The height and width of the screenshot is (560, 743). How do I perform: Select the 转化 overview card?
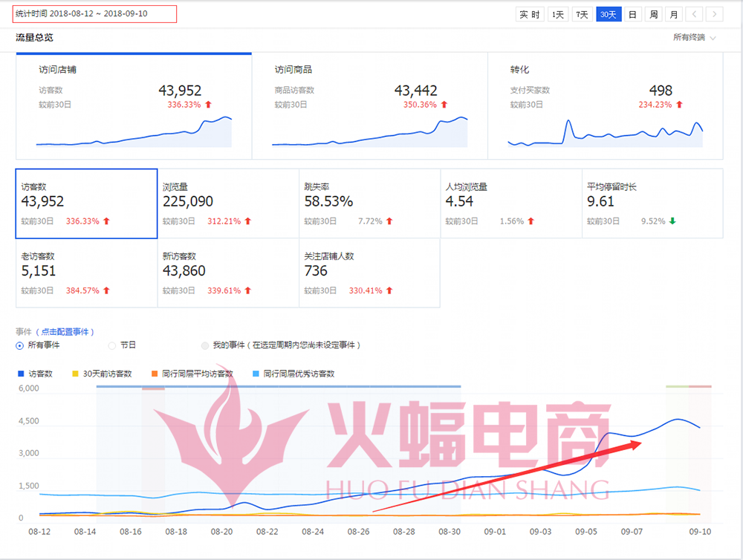[x=606, y=106]
